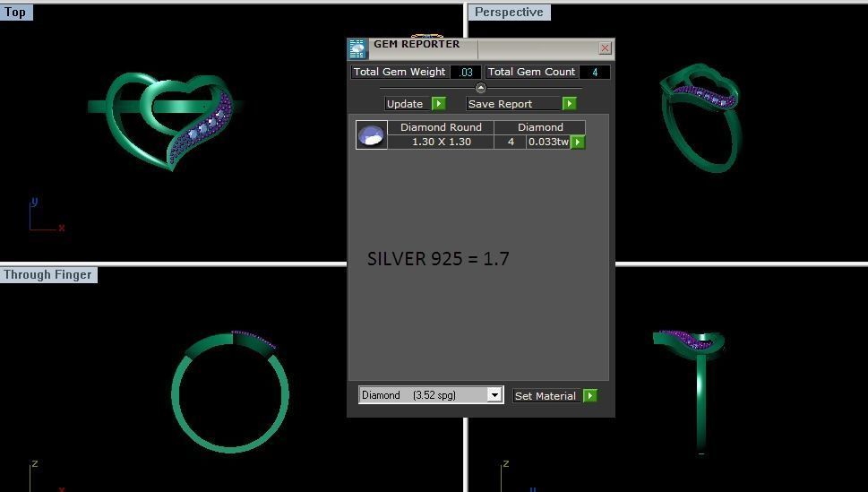
Task: Click the 'Diamond Round' cell
Action: [441, 127]
